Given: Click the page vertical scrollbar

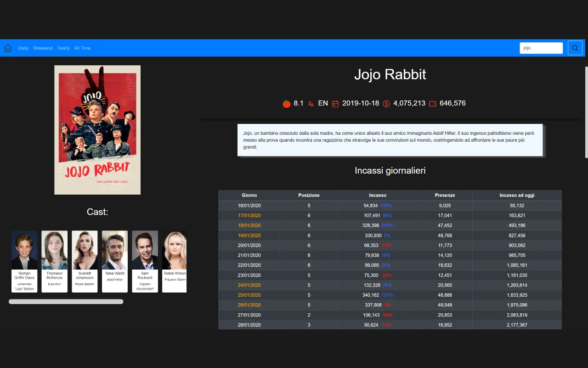Looking at the screenshot, I should (586, 112).
